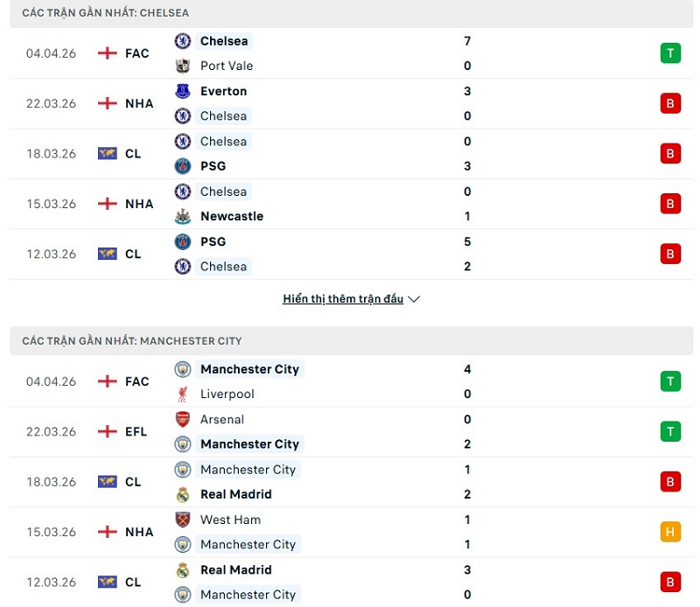This screenshot has width=700, height=607.
Task: Click the CL competition label on 18.03.26 Chelsea match
Action: tap(133, 154)
